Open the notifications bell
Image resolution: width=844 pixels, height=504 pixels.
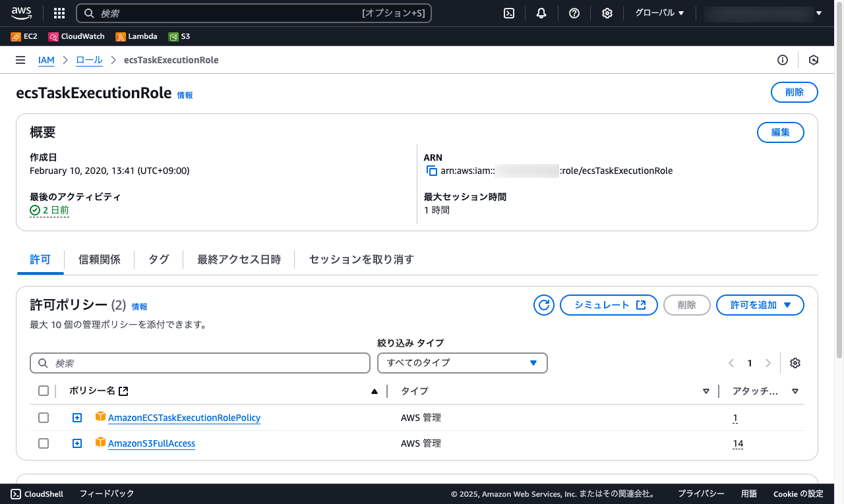pos(541,13)
